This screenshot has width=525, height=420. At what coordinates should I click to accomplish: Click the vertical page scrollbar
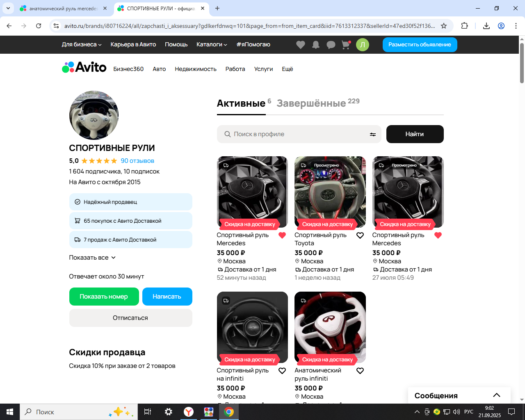[522, 63]
